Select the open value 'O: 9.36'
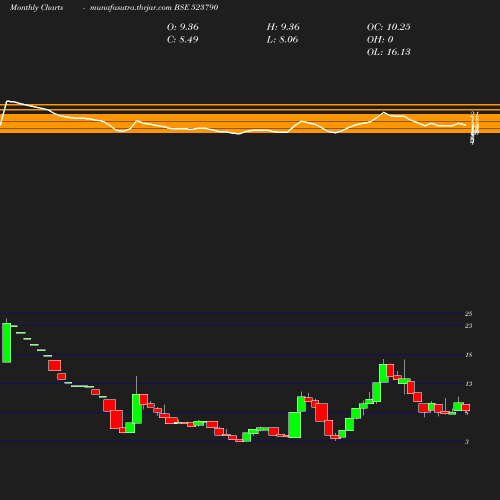This screenshot has height=500, width=500. click(x=182, y=27)
